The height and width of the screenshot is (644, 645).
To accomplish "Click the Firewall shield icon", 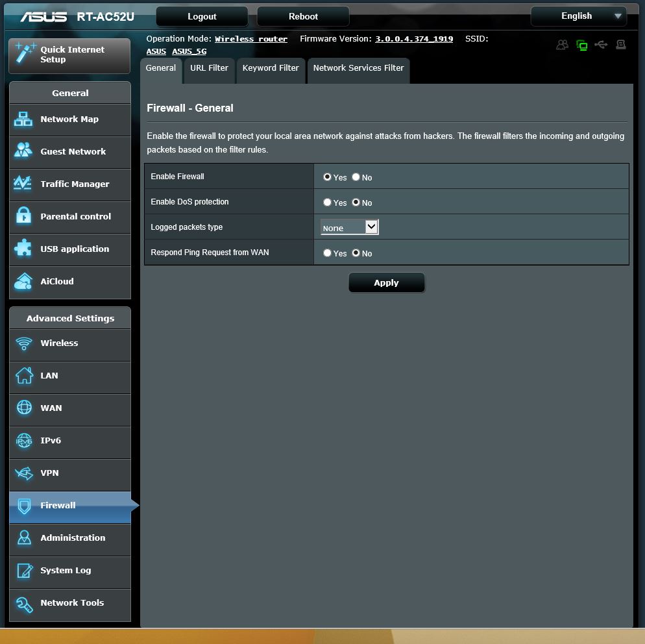I will pyautogui.click(x=24, y=506).
